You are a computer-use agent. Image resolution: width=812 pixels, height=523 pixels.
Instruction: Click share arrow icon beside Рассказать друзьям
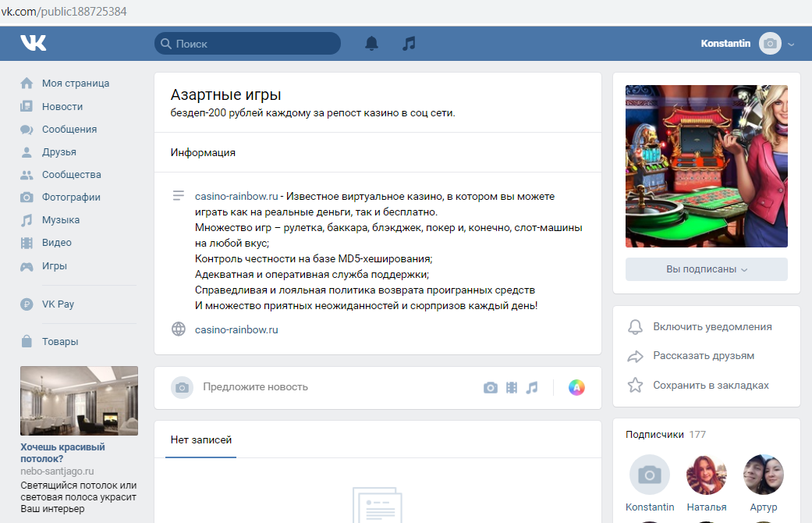[636, 356]
